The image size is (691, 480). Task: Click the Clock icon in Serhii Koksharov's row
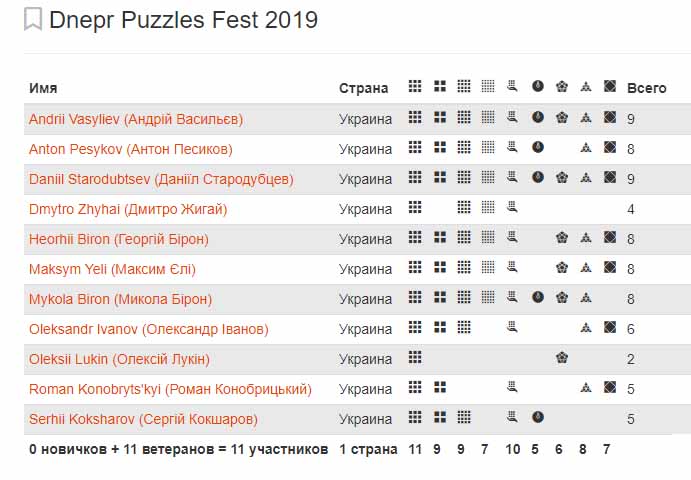[x=538, y=417]
